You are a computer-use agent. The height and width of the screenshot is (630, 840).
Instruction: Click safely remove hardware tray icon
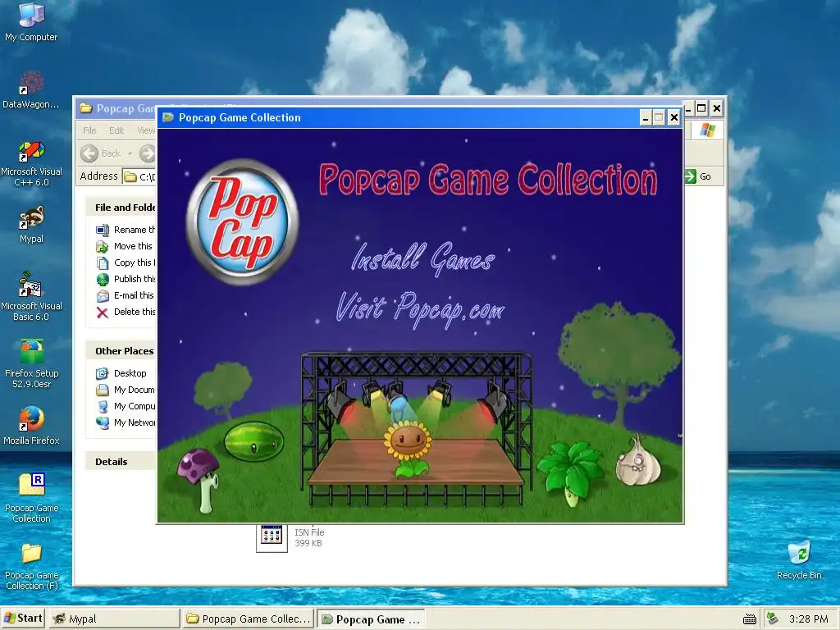pos(773,619)
